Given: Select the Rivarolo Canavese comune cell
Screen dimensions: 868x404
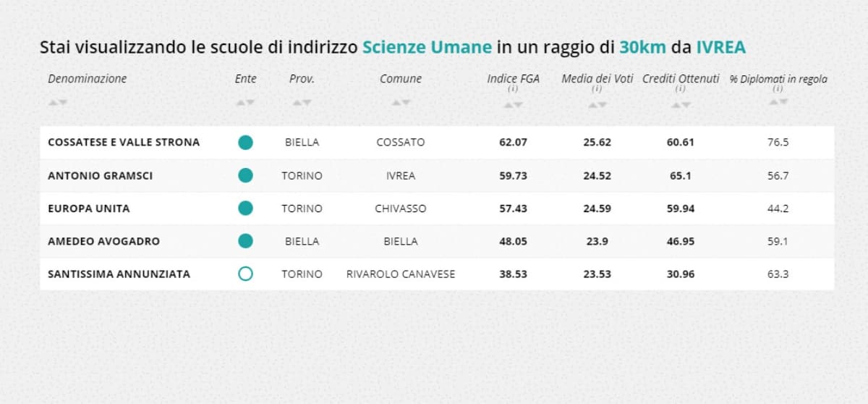Looking at the screenshot, I should coord(401,274).
